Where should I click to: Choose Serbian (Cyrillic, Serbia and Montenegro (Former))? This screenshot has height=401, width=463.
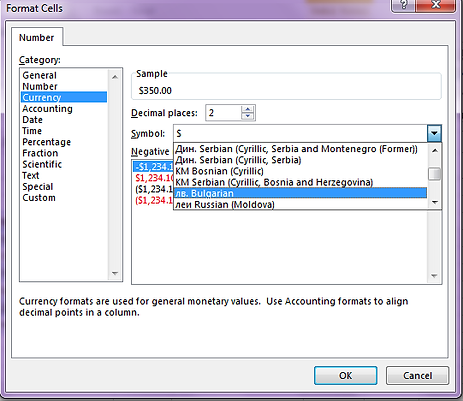click(x=300, y=149)
